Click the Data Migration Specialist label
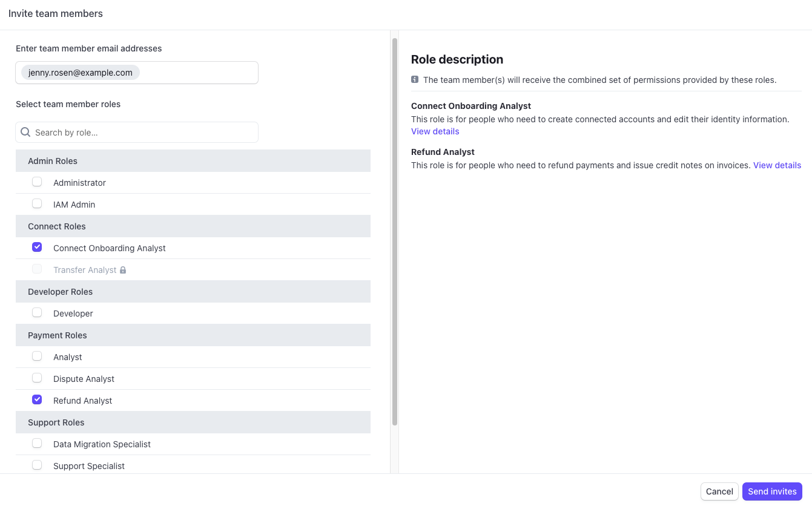This screenshot has height=509, width=812. coord(102,444)
